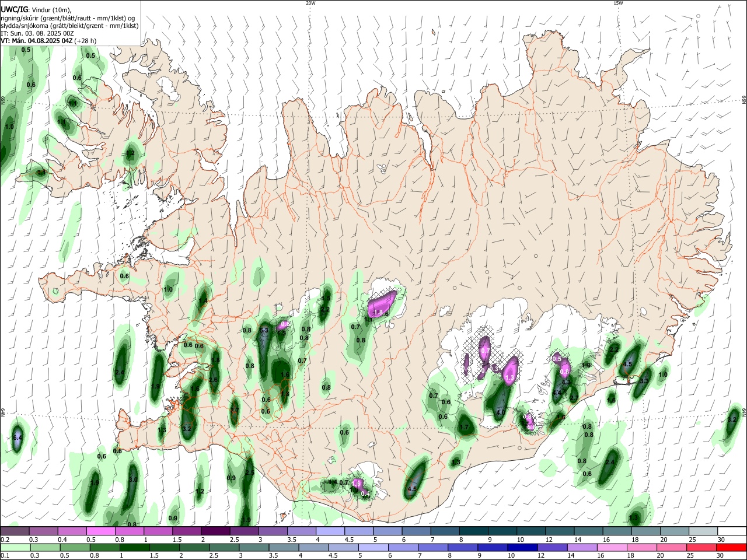Pick the pale grey snow swatch starting at 25
The width and height of the screenshot is (747, 560).
(703, 531)
